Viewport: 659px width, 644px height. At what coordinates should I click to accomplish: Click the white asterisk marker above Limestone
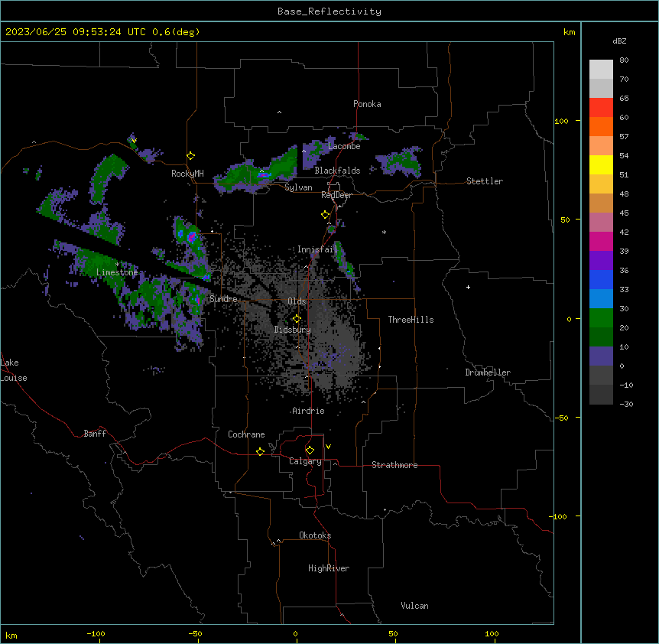click(x=117, y=265)
